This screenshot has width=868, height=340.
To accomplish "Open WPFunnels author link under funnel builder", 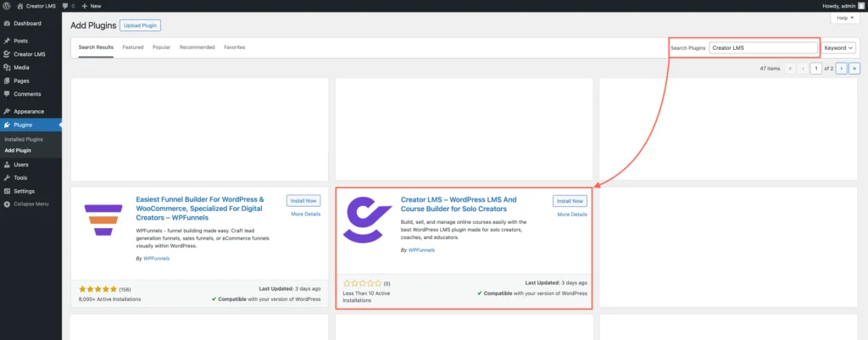I will (x=155, y=258).
